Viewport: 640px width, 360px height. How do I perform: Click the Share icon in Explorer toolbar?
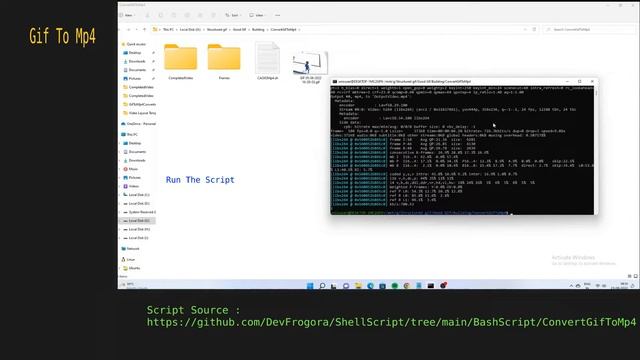point(200,15)
